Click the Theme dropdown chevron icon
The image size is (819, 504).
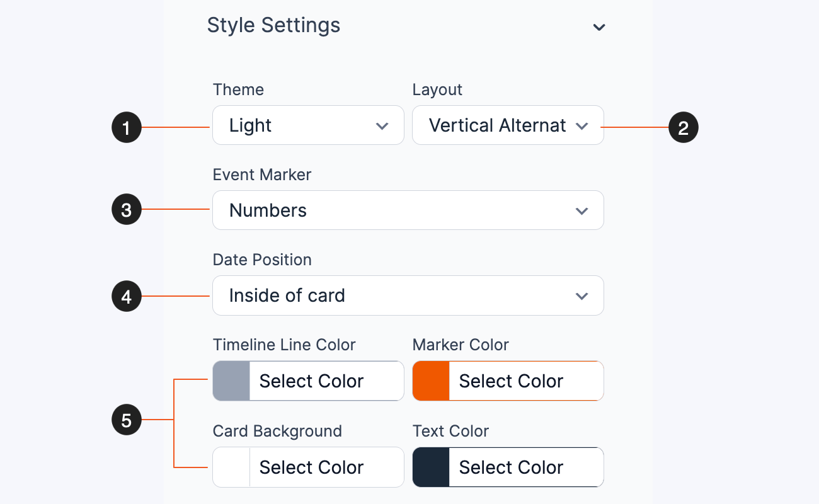coord(382,126)
